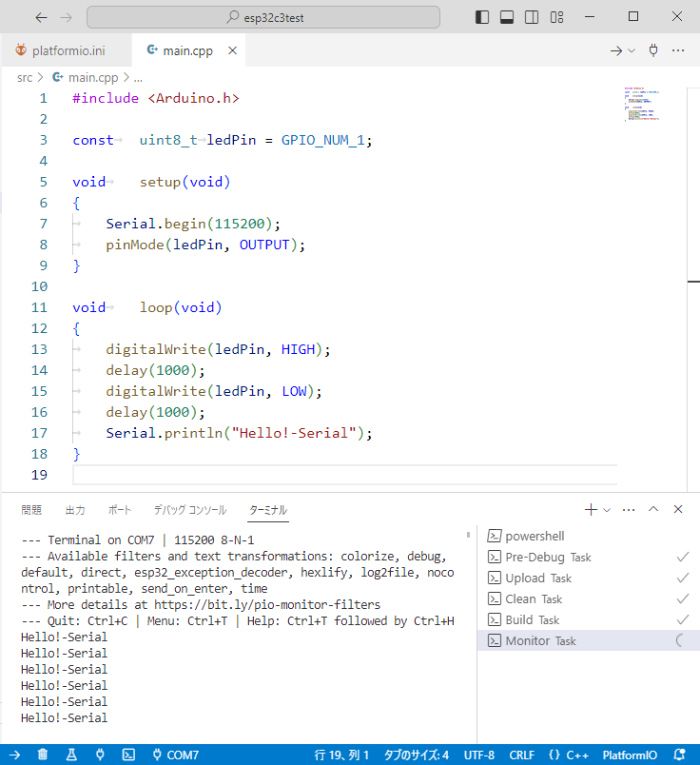Go forward with the right arrow
700x765 pixels.
(x=66, y=18)
